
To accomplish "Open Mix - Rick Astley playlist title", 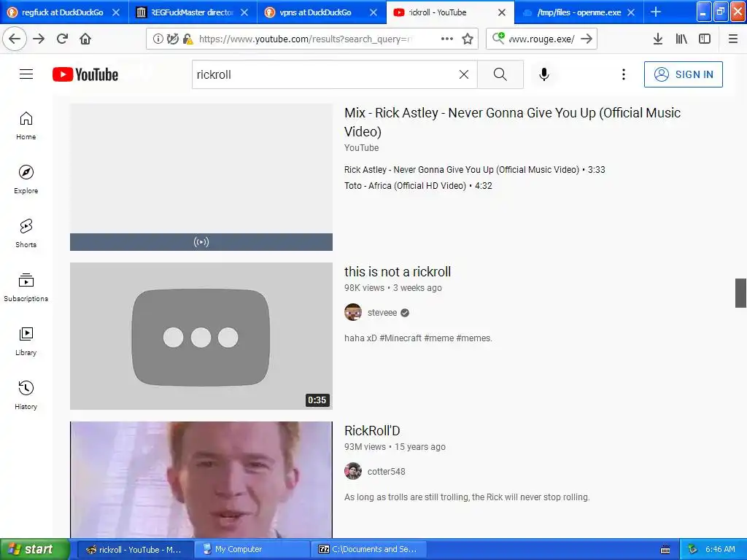I will [512, 122].
